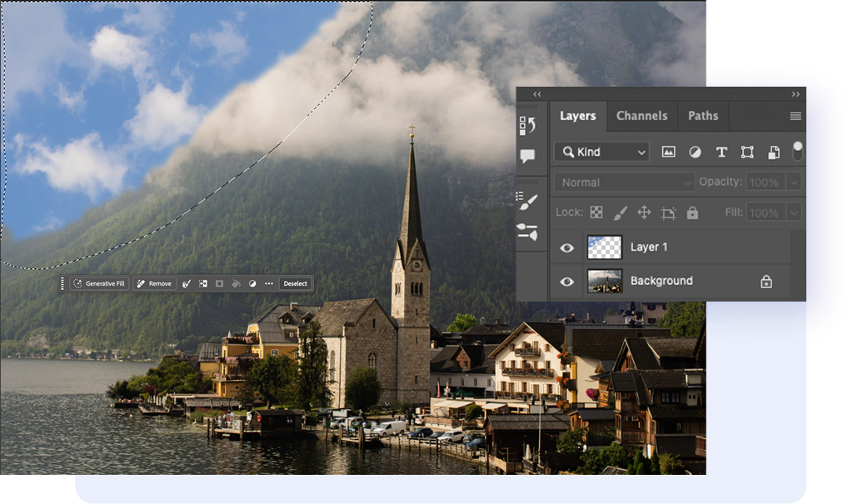The width and height of the screenshot is (853, 504).
Task: Filter layers by pixel layer type
Action: point(668,152)
